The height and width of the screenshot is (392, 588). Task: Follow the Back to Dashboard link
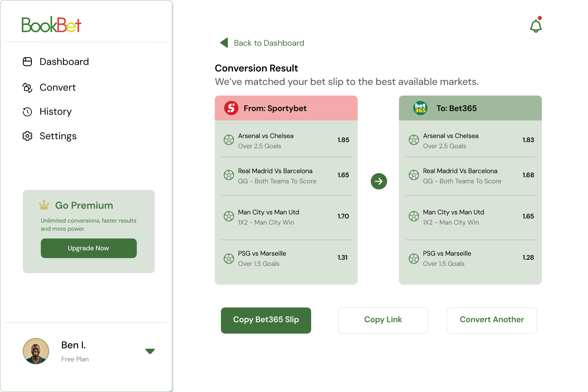tap(269, 43)
